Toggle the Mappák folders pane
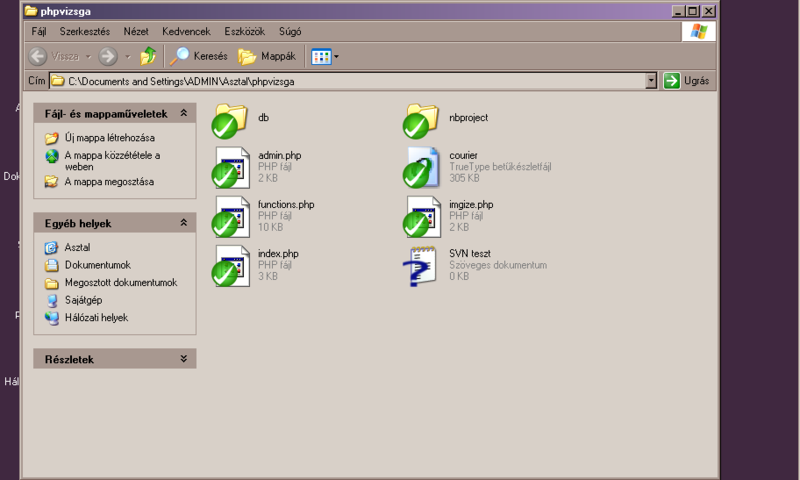The height and width of the screenshot is (480, 800). point(267,56)
